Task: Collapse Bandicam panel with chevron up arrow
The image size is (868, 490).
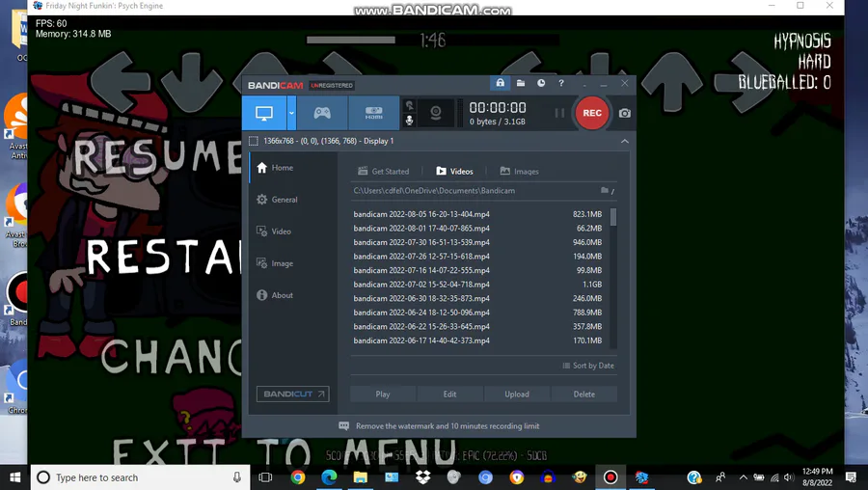Action: pyautogui.click(x=624, y=141)
